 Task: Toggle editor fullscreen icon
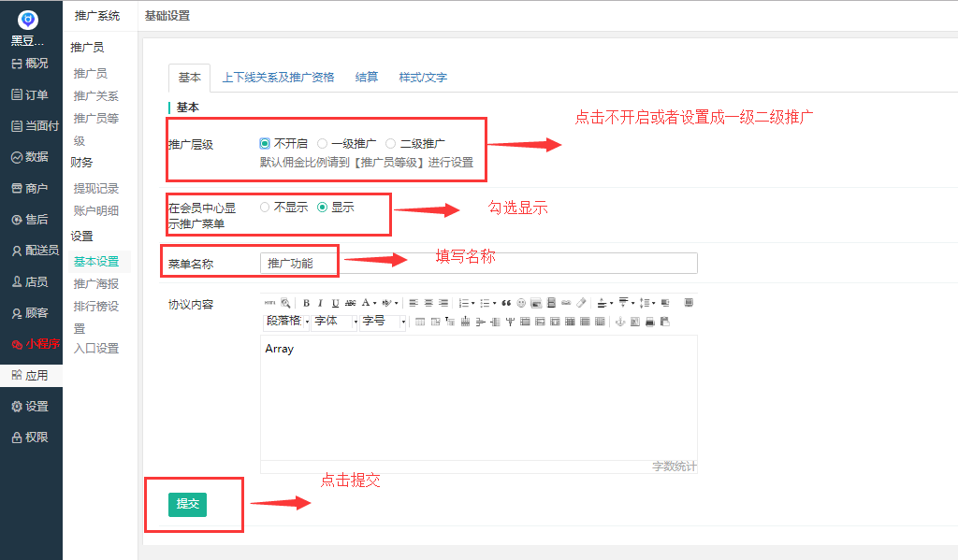coord(689,303)
